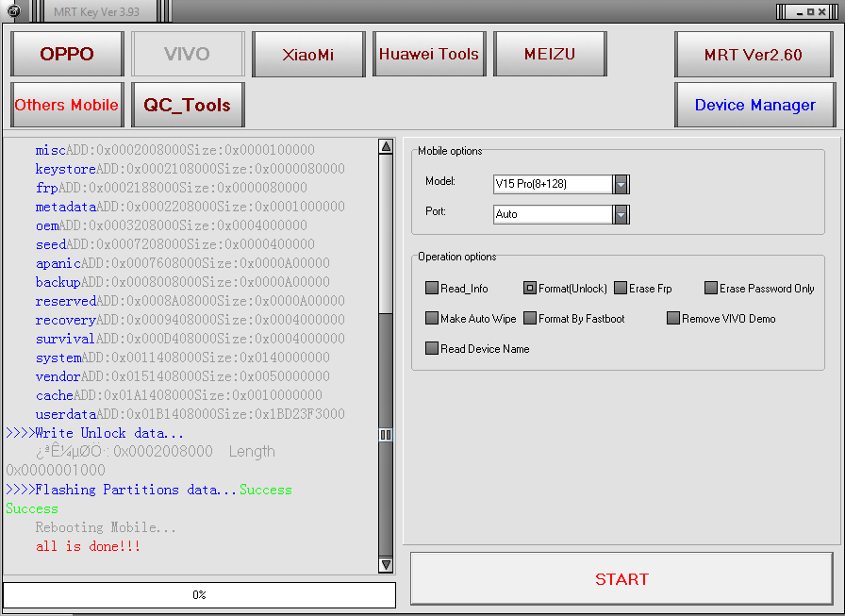
Task: Click the 'reserved' partition log line
Action: point(191,301)
